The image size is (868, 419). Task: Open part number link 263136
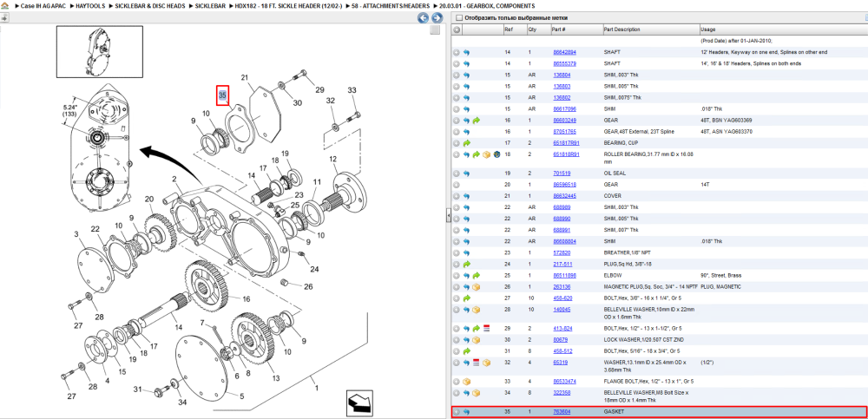[562, 287]
